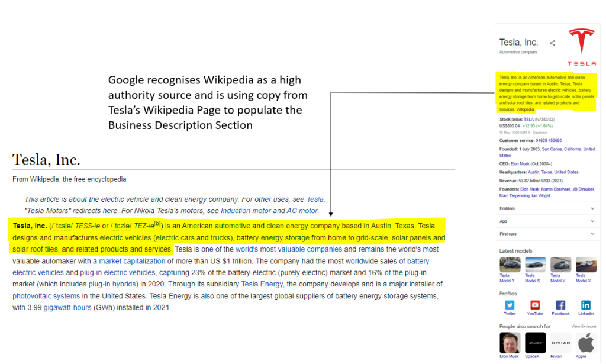The width and height of the screenshot is (606, 364).
Task: Click Ian Wright in the Founders row
Action: pos(541,196)
